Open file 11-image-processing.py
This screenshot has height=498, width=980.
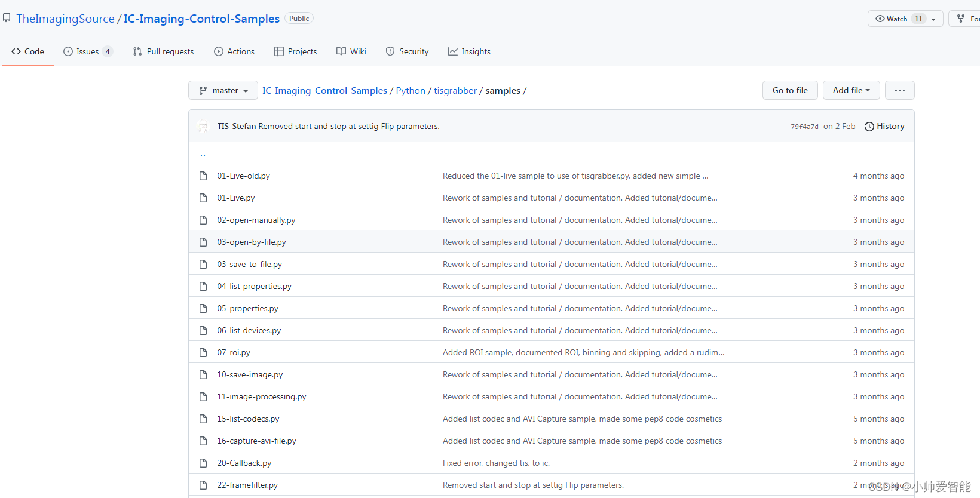(261, 396)
